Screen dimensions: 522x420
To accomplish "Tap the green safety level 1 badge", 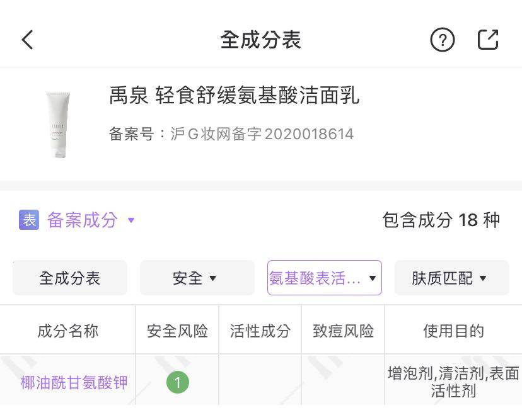I will [x=177, y=382].
